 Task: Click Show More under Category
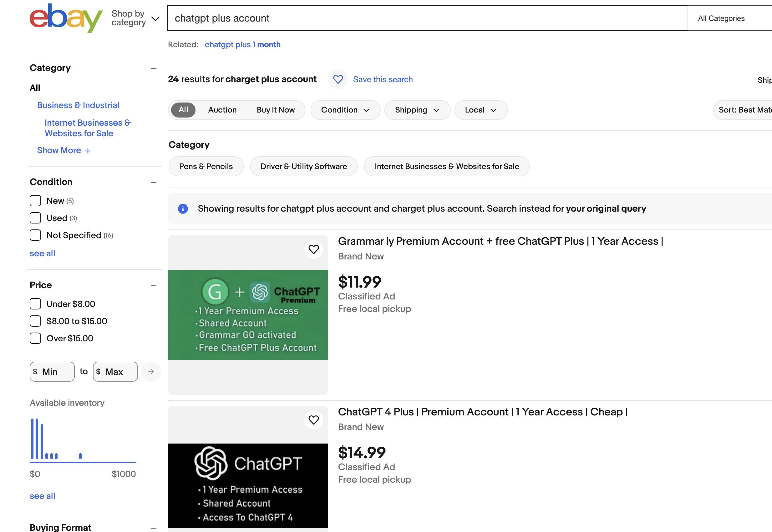[x=64, y=150]
